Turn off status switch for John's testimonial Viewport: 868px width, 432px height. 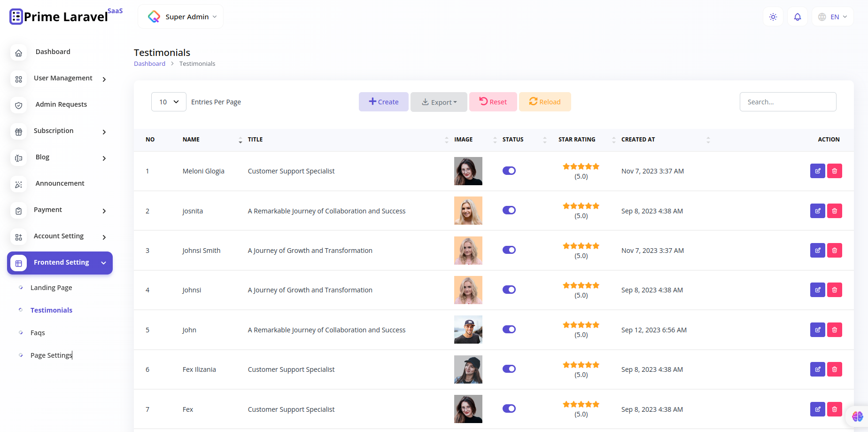509,330
